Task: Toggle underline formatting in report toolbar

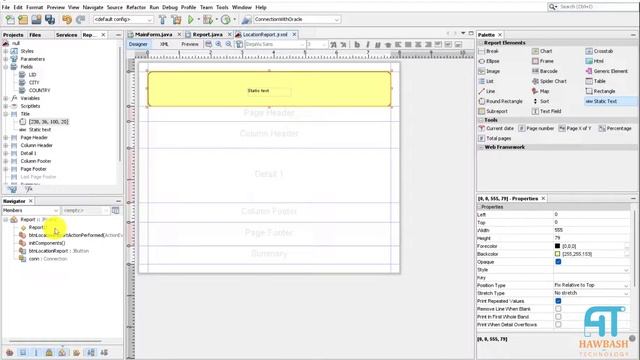Action: [x=378, y=44]
